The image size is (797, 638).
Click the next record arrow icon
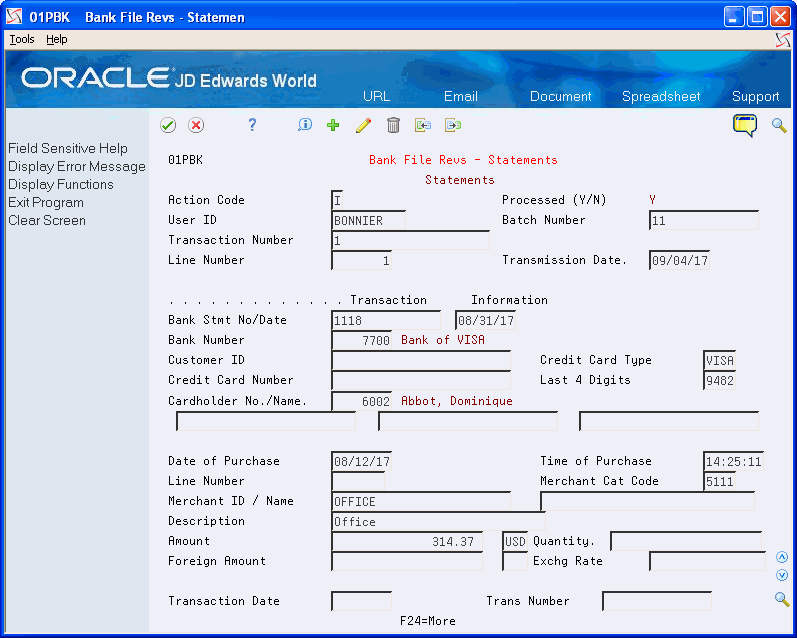[x=453, y=125]
